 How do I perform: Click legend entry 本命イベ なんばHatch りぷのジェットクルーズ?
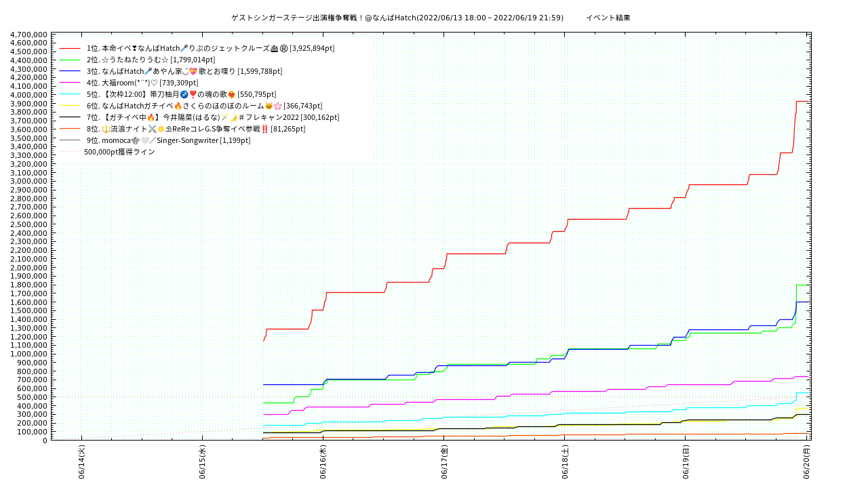[x=210, y=48]
